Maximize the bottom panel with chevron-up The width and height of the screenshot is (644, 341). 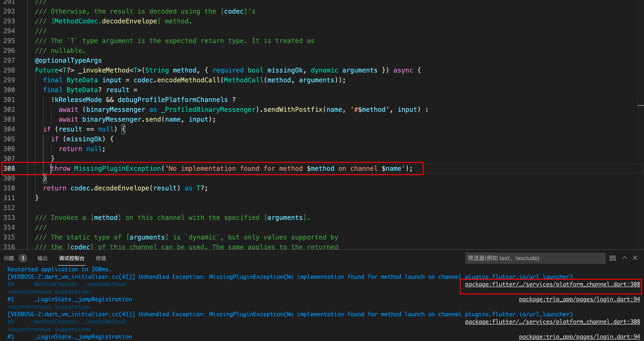point(625,258)
